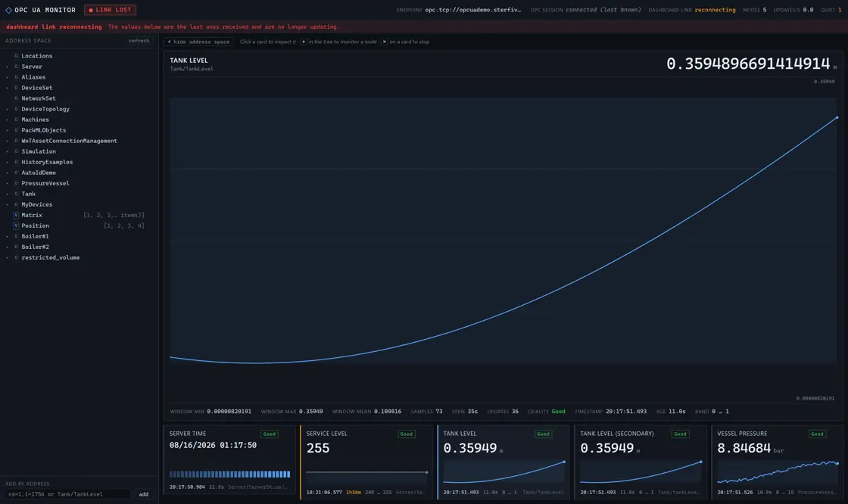This screenshot has height=504, width=848.
Task: Open the Service Level card
Action: 366,462
